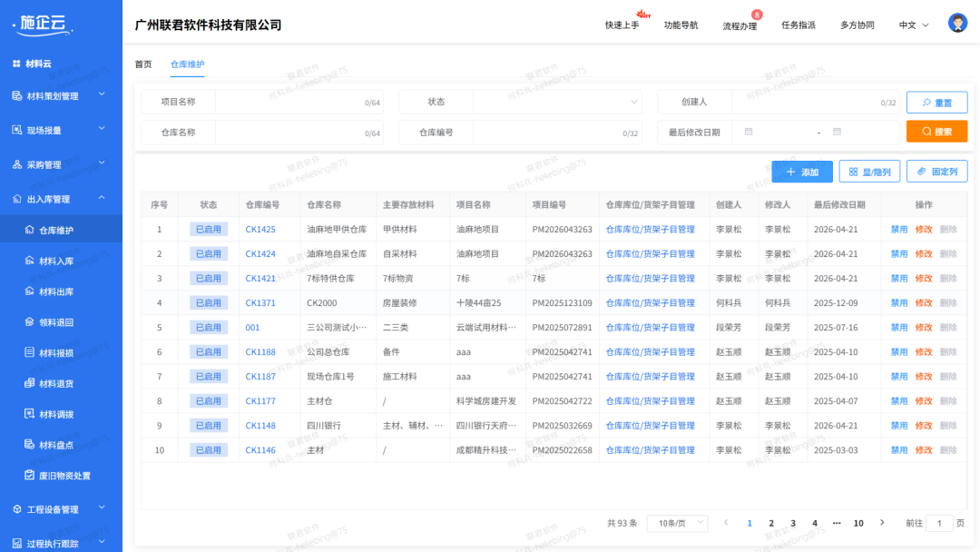The width and height of the screenshot is (980, 552).
Task: Click the 废旧物资处置 submenu icon
Action: [x=29, y=475]
